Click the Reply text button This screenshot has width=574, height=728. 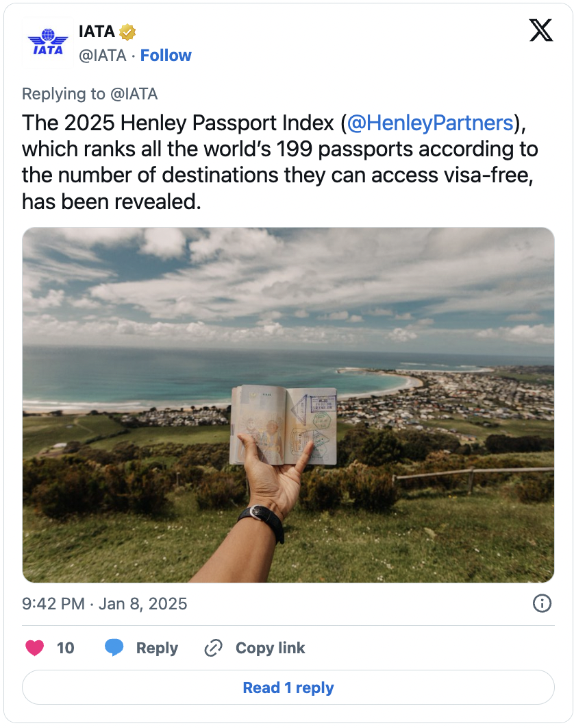[157, 648]
